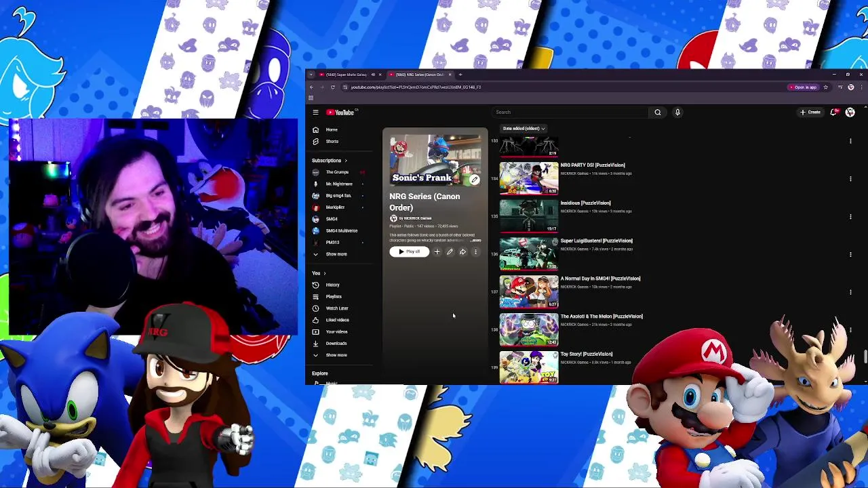868x488 pixels.
Task: Open NRG PARTY DS! video thumbnail
Action: (x=529, y=178)
